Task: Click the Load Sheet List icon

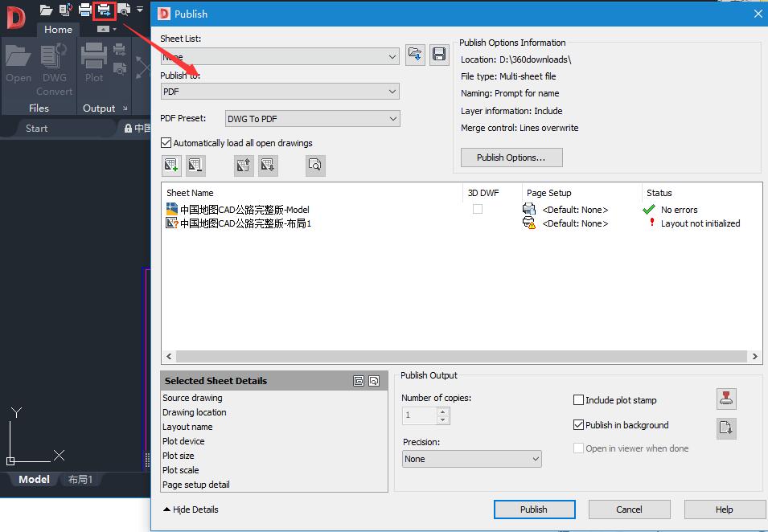Action: (x=415, y=55)
